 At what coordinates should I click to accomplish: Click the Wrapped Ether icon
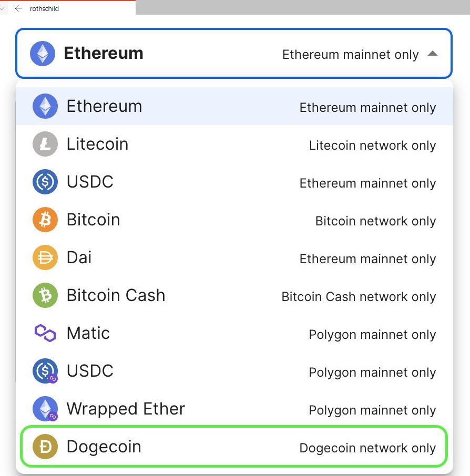[x=45, y=409]
